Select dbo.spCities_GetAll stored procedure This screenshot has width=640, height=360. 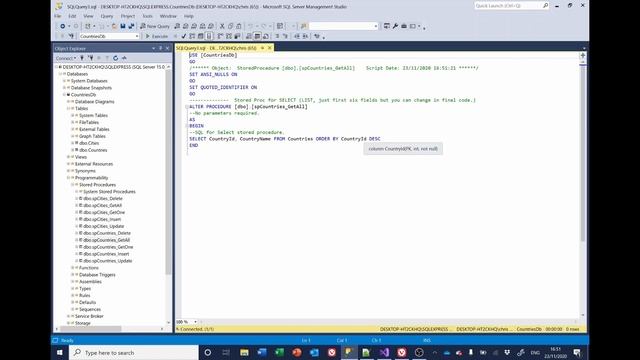tap(102, 206)
